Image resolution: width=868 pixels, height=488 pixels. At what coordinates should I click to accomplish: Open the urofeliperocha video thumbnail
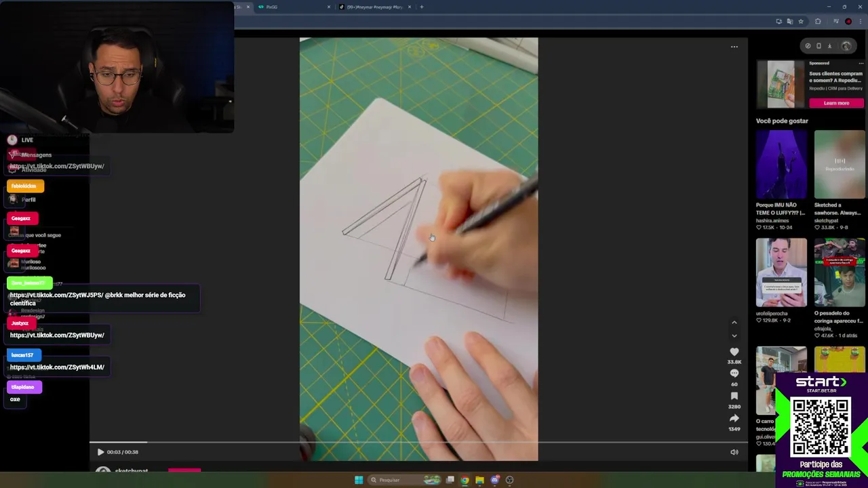tap(781, 272)
